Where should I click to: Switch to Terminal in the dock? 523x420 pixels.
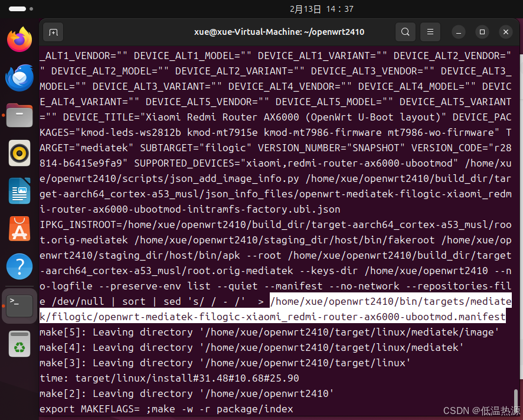tap(19, 305)
